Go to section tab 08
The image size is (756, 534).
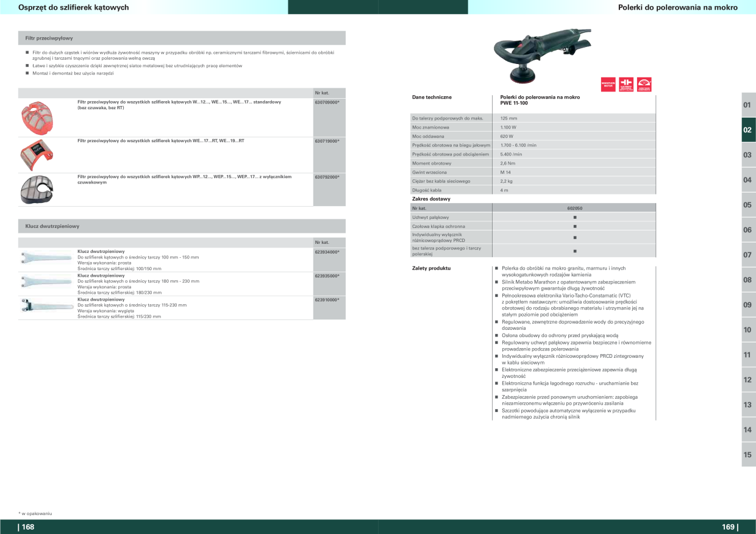[748, 280]
